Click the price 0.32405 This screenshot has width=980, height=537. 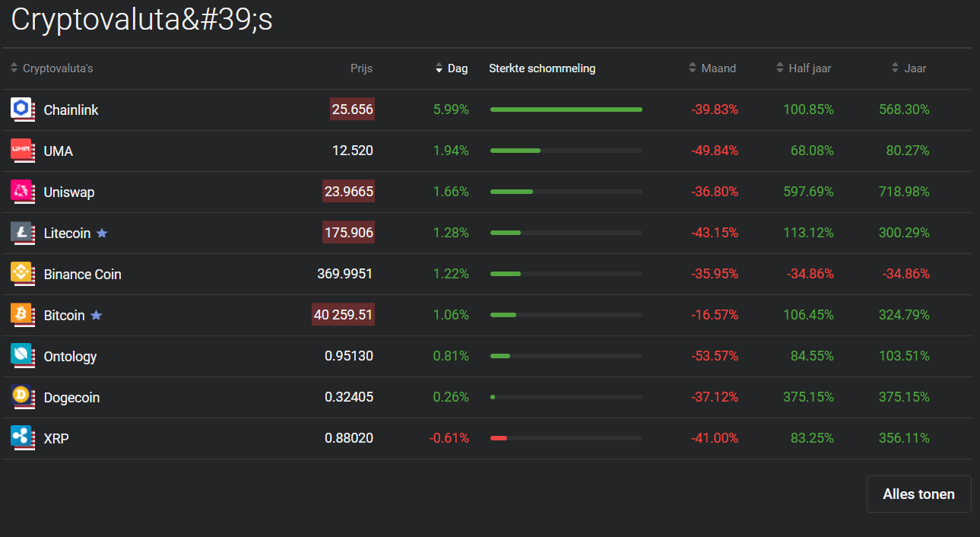point(349,397)
